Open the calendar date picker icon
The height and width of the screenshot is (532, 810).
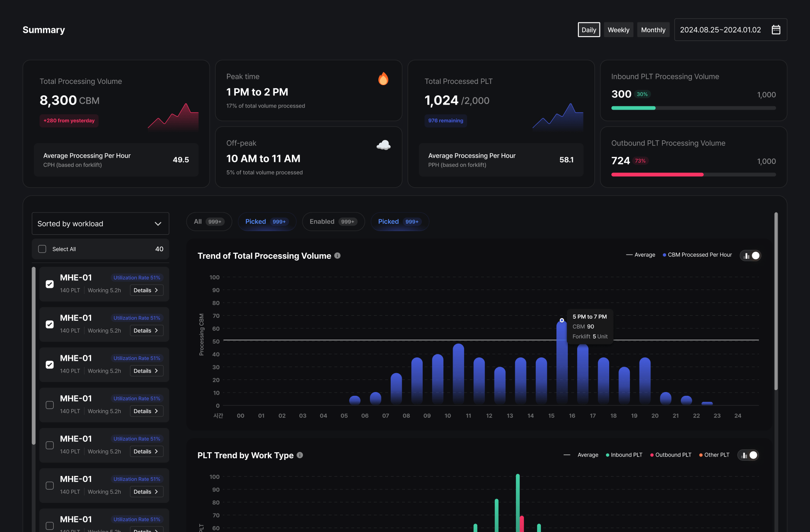tap(775, 30)
